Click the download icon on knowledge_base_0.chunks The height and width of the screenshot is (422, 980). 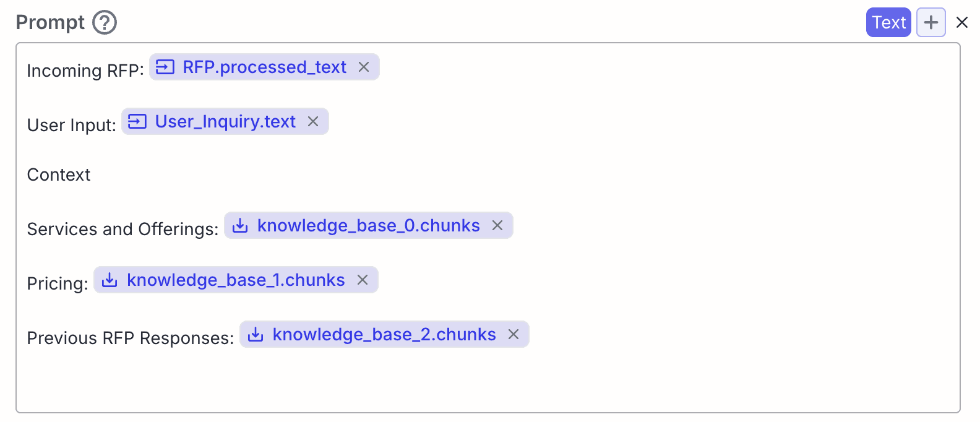pyautogui.click(x=240, y=226)
